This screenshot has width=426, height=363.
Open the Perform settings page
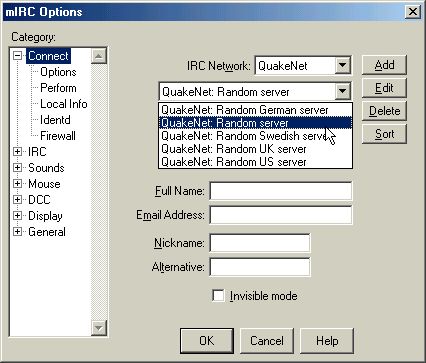click(x=58, y=88)
